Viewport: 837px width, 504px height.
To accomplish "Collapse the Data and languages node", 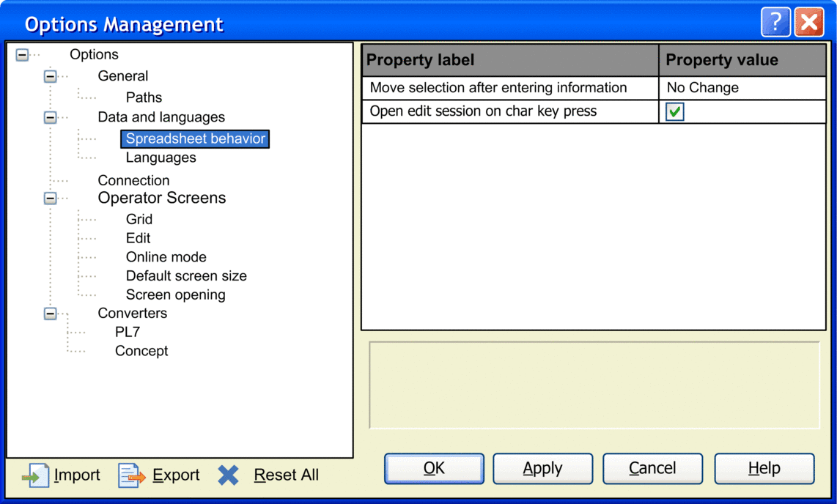I will pos(50,117).
